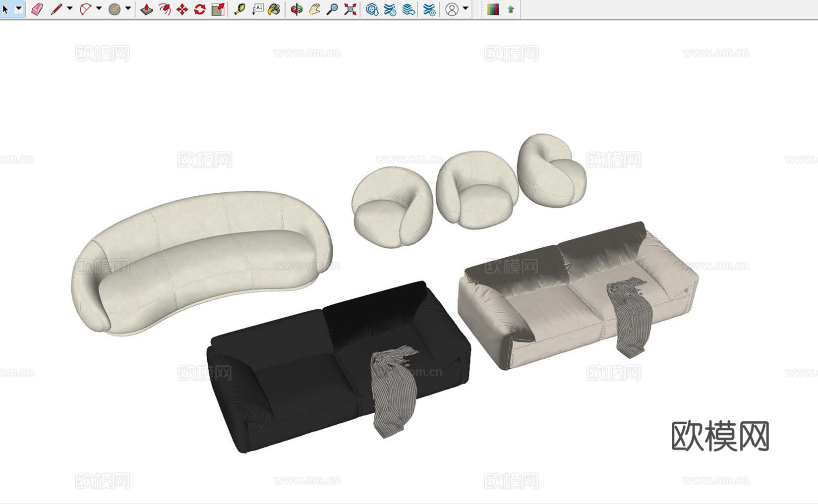818x504 pixels.
Task: Open Extension Warehouse
Action: 390,9
